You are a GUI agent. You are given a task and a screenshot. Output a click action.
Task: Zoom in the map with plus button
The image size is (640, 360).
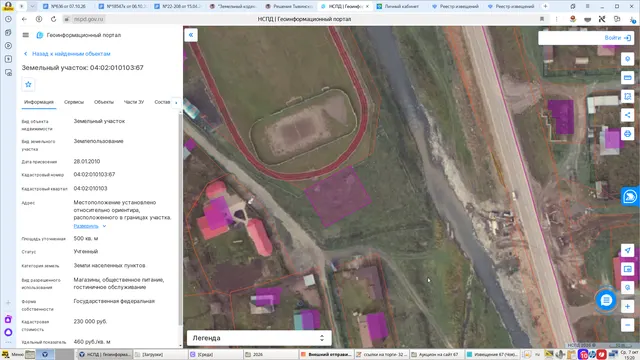point(627,307)
